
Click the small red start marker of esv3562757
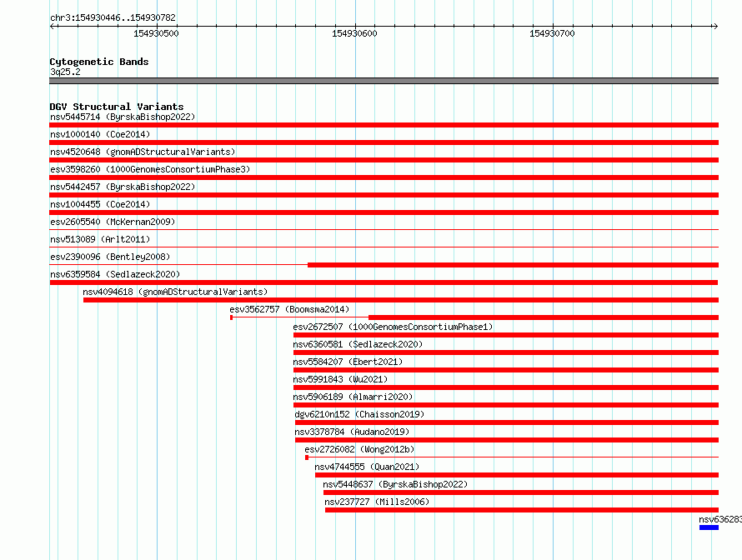point(232,317)
